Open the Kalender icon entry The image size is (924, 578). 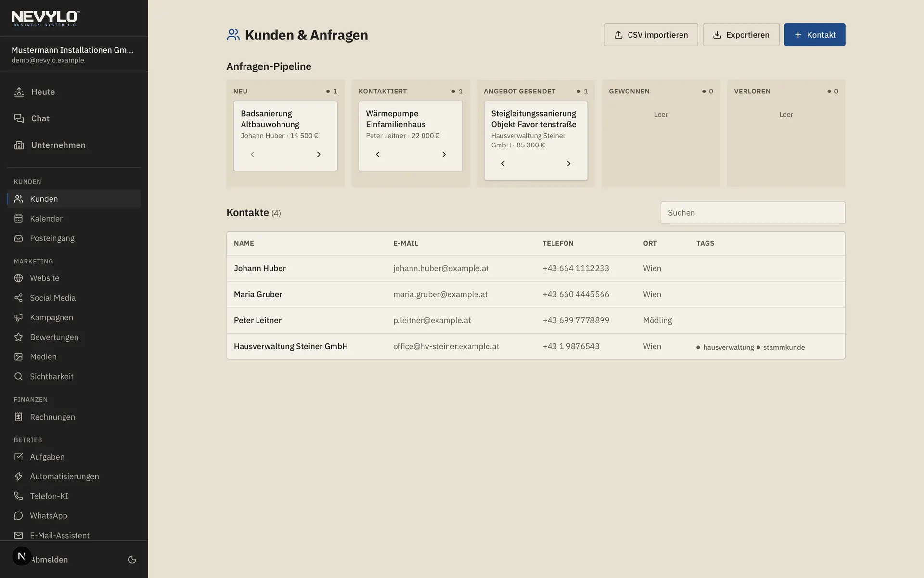click(19, 218)
